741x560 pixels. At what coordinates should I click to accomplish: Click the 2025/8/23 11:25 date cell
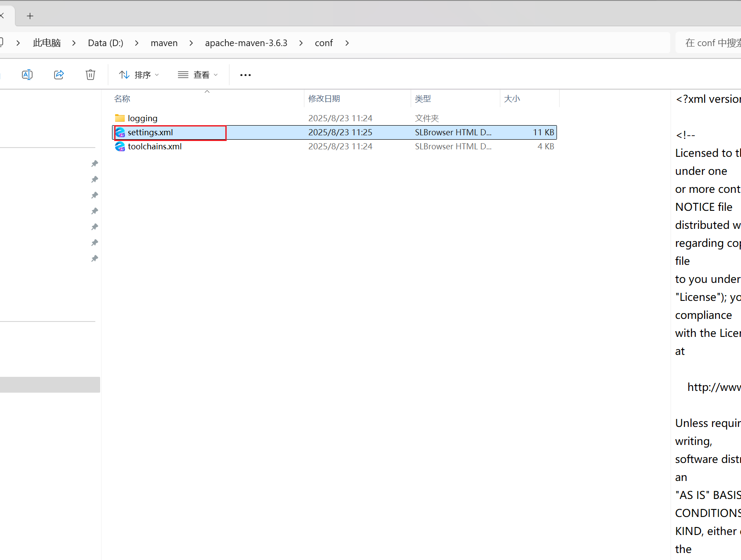click(340, 132)
